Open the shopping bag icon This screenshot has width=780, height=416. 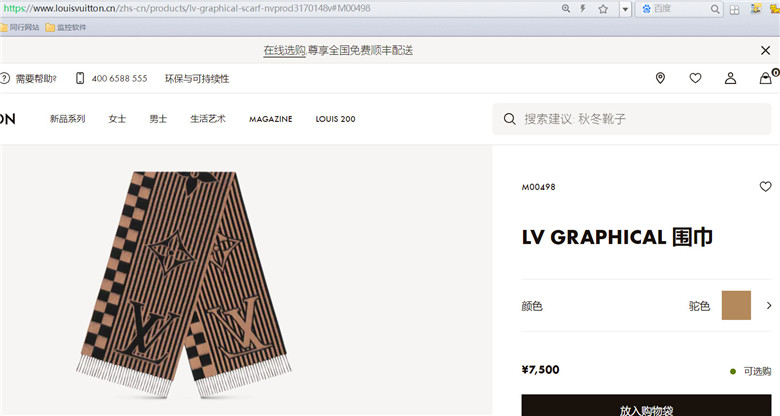pyautogui.click(x=766, y=78)
